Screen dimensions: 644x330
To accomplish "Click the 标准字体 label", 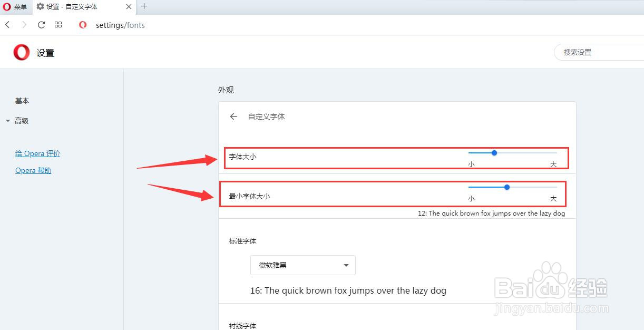I will [x=243, y=241].
